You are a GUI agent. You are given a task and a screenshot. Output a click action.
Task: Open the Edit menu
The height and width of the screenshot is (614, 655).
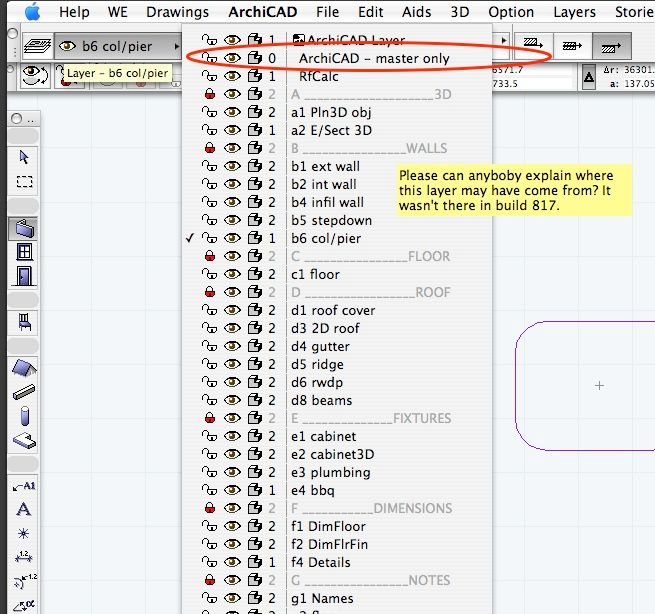[371, 12]
